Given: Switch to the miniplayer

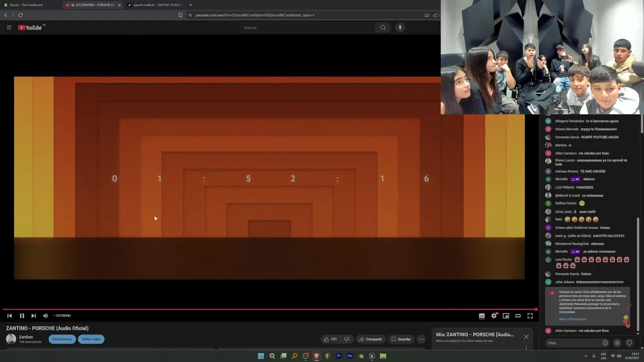Looking at the screenshot, I should click(506, 316).
